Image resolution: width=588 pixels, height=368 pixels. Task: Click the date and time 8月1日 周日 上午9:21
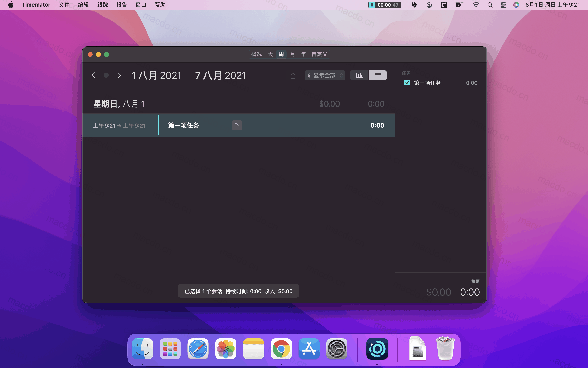553,5
